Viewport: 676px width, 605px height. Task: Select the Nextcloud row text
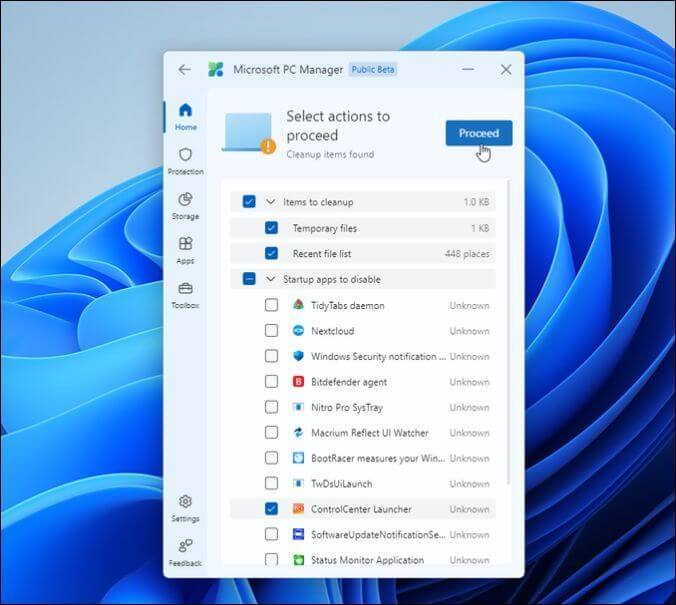pos(332,331)
